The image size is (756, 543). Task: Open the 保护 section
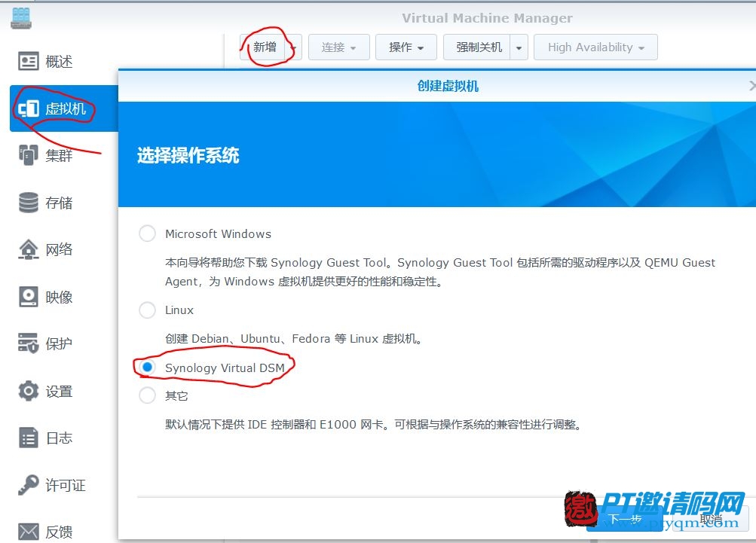[60, 343]
